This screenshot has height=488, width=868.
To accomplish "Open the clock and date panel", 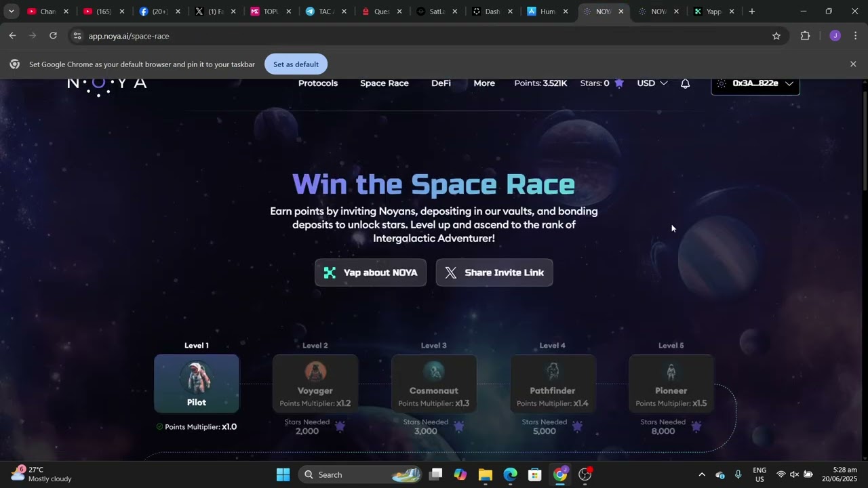I will click(840, 474).
